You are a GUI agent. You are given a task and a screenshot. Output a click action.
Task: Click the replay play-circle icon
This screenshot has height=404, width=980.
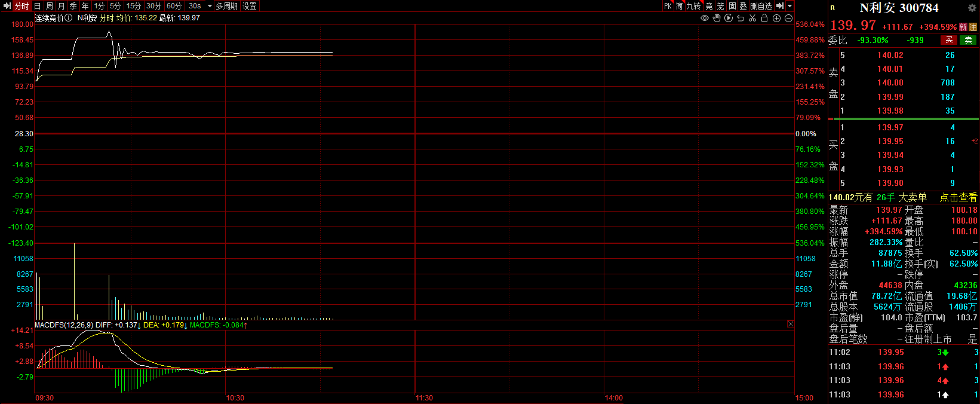pos(729,18)
